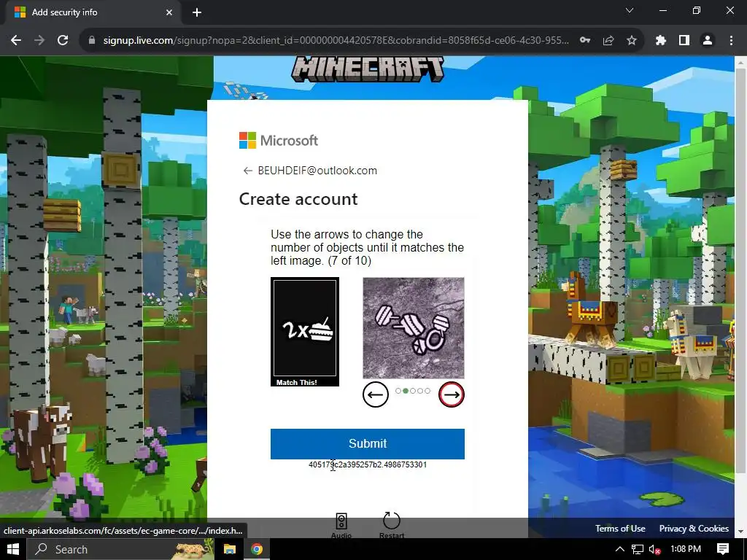The width and height of the screenshot is (747, 560).
Task: Open File Explorer from taskbar
Action: [x=230, y=549]
